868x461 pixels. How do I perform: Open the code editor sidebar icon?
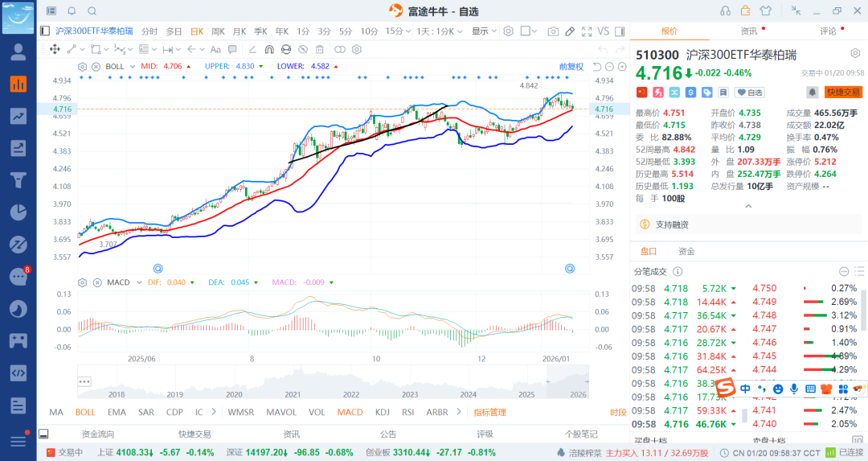18,373
